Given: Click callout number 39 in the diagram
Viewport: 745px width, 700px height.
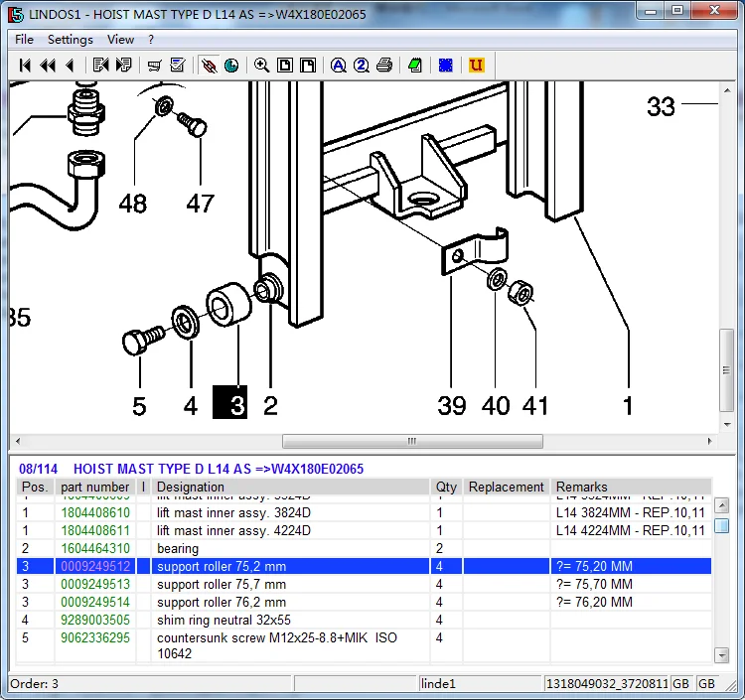Looking at the screenshot, I should [x=452, y=405].
